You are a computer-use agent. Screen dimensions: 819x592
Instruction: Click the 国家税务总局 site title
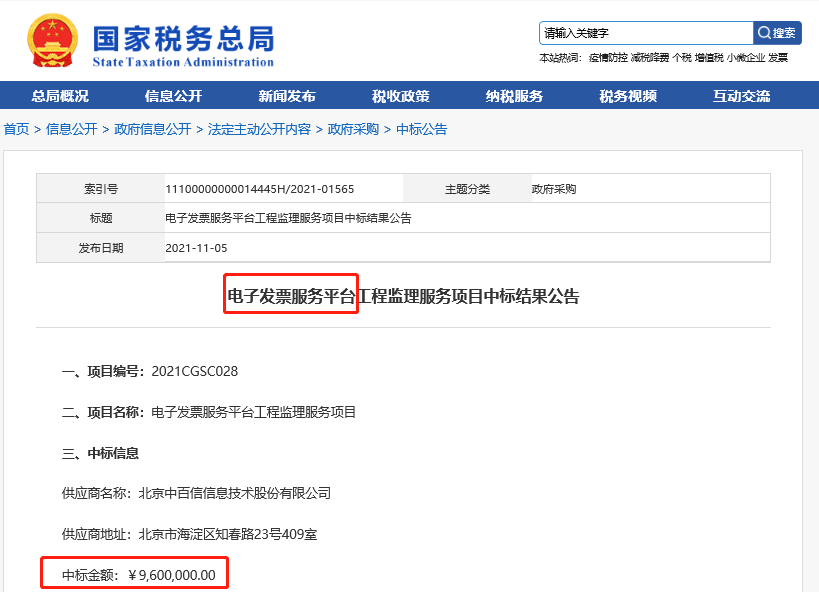183,39
